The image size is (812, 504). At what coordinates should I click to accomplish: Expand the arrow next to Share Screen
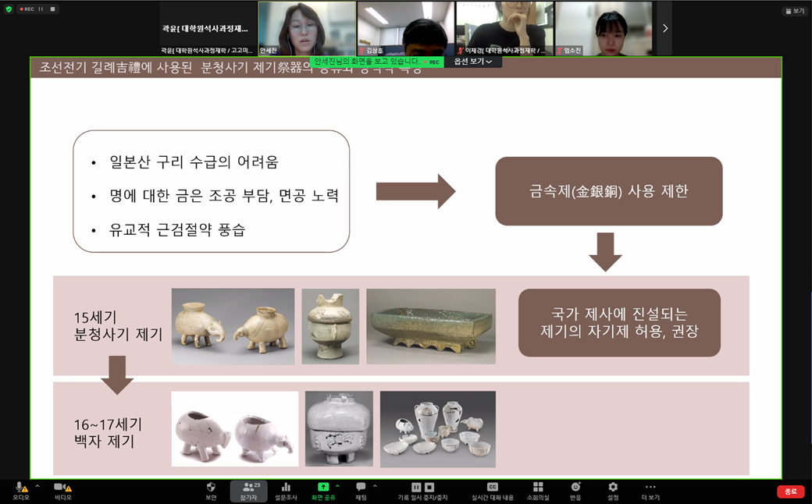pyautogui.click(x=337, y=486)
